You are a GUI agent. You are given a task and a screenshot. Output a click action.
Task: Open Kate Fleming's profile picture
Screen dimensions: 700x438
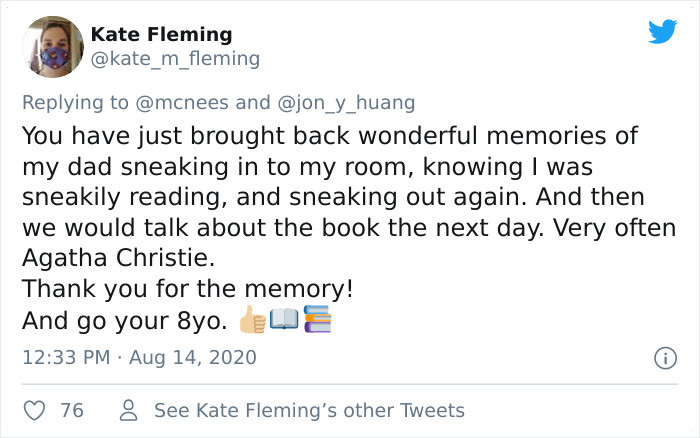click(51, 46)
